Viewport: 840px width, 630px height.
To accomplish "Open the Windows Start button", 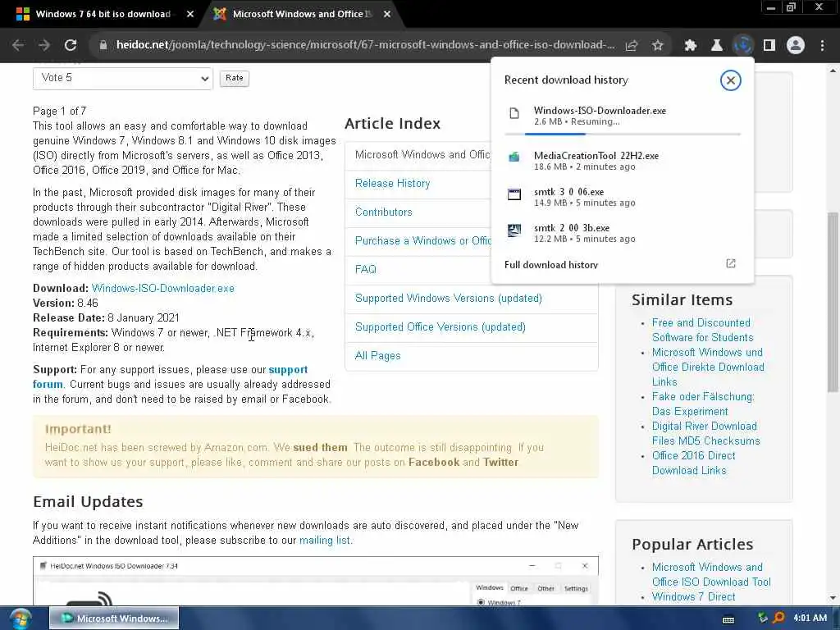I will [21, 619].
